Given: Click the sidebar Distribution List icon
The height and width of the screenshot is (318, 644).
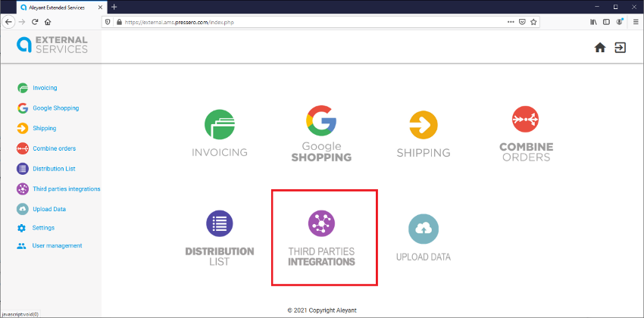Looking at the screenshot, I should (x=23, y=169).
